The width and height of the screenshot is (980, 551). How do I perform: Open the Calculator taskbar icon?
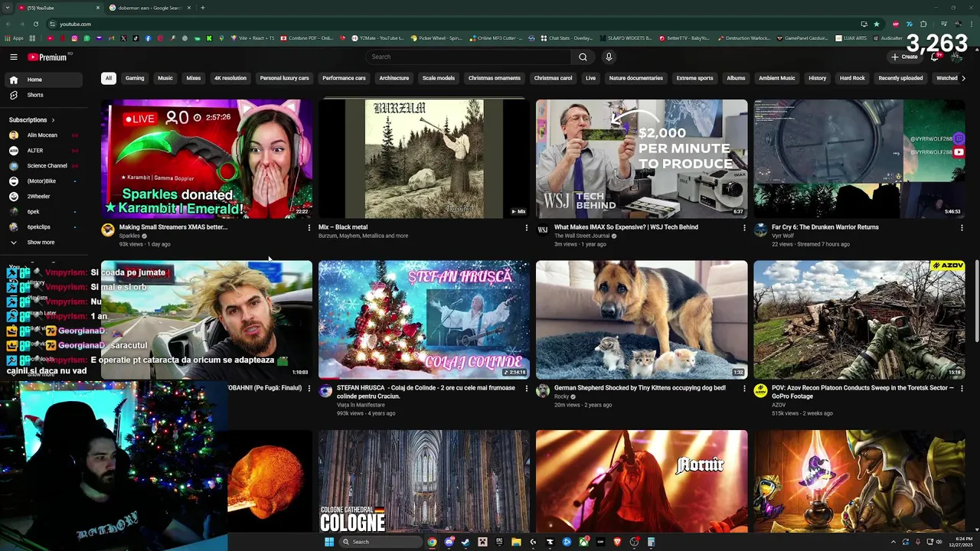click(651, 542)
